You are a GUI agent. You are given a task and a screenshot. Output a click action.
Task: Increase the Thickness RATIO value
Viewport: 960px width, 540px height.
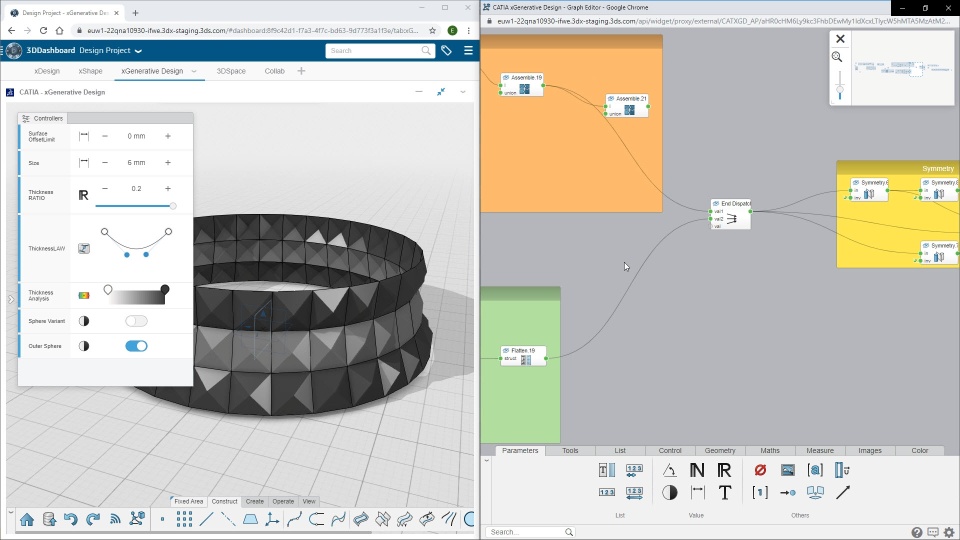pos(168,189)
